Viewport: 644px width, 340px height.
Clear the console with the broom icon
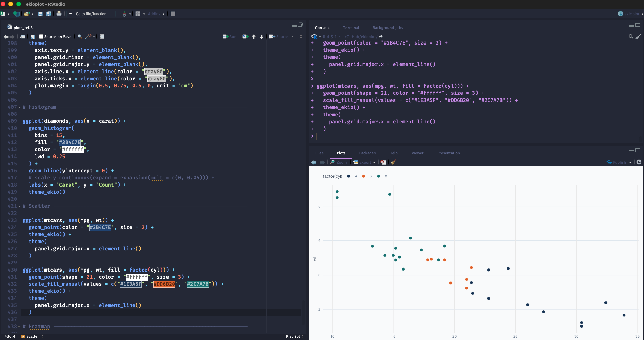[x=638, y=37]
